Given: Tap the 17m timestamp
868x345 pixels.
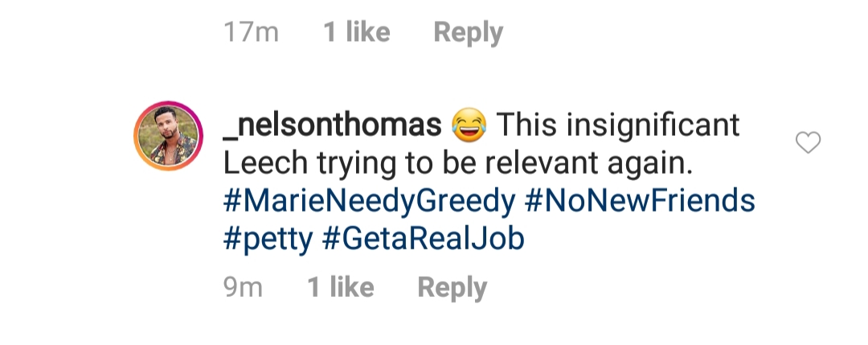Looking at the screenshot, I should tap(251, 32).
